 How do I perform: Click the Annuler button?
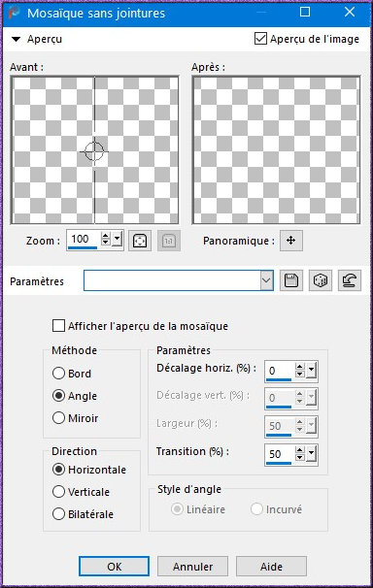(x=193, y=567)
